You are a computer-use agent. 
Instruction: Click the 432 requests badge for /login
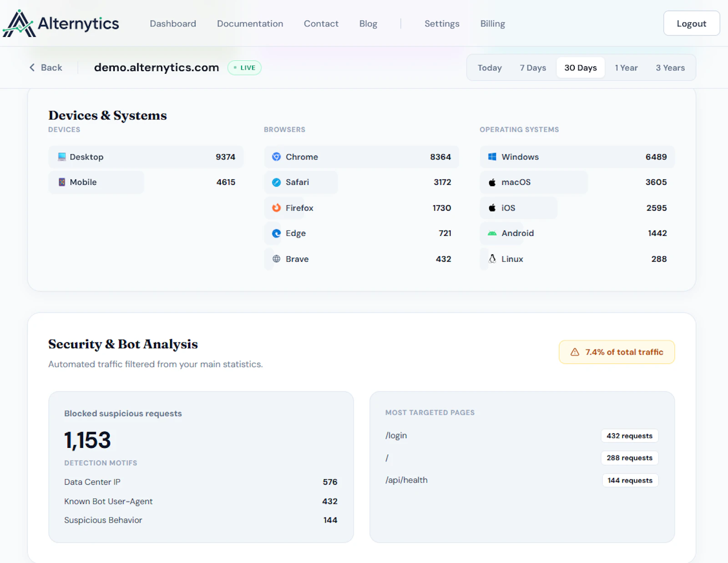click(629, 436)
